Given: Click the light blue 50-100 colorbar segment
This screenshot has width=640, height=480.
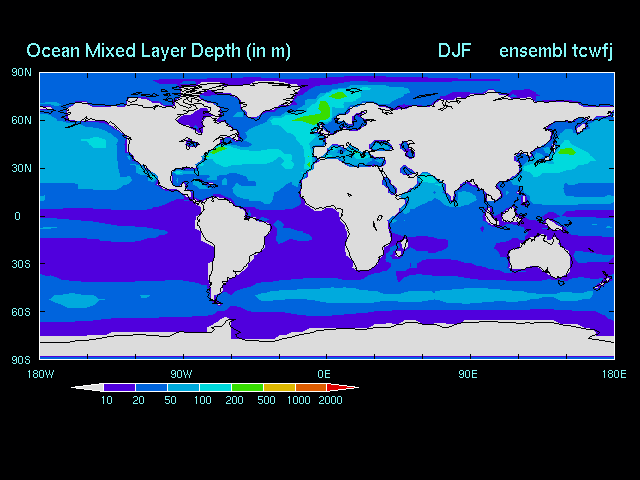Looking at the screenshot, I should point(183,387).
